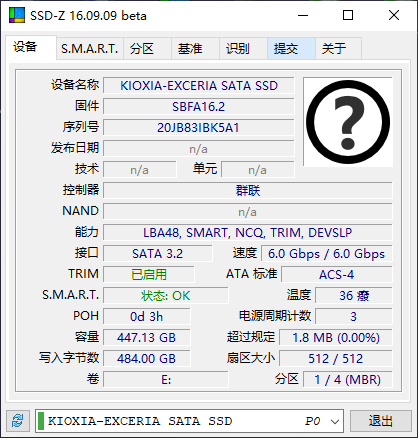Screen dimensions: 418x438
Task: Click the 技术 n/a field
Action: (140, 170)
